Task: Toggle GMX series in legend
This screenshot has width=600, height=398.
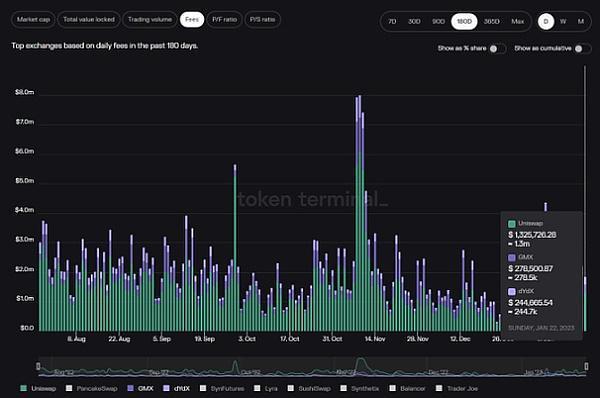Action: [140, 388]
